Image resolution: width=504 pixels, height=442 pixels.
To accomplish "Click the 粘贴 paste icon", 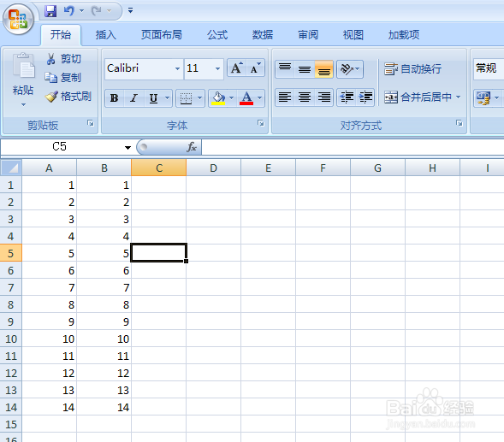I will (x=23, y=66).
